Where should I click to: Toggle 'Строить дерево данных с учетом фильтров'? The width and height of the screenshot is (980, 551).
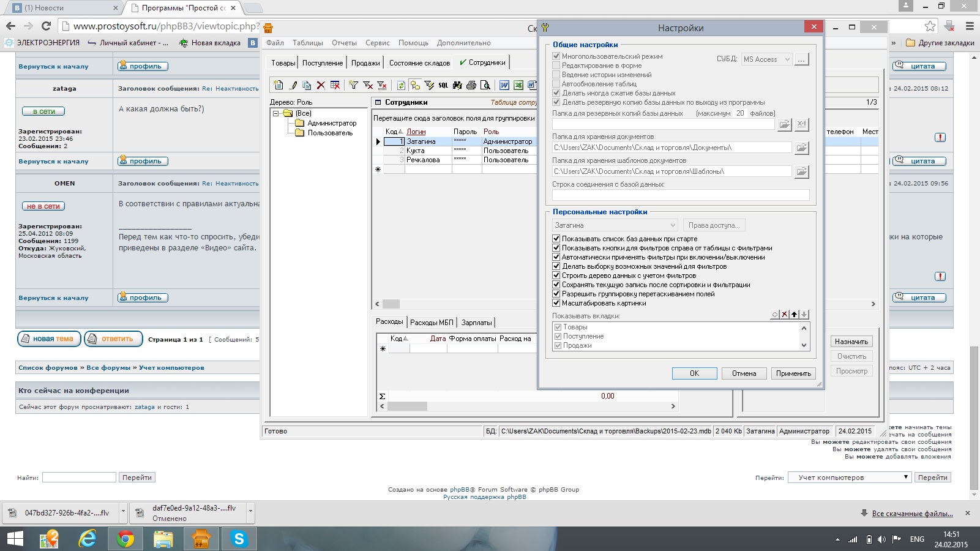[556, 275]
